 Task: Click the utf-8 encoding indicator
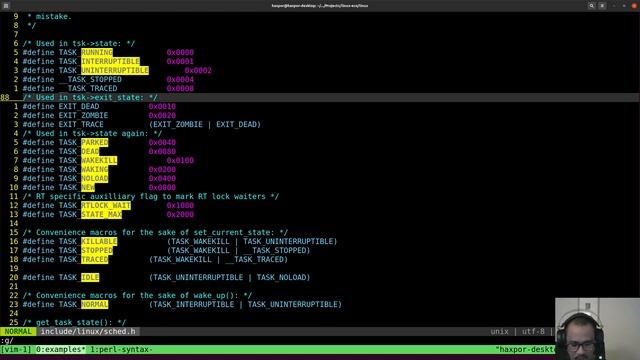coord(533,331)
